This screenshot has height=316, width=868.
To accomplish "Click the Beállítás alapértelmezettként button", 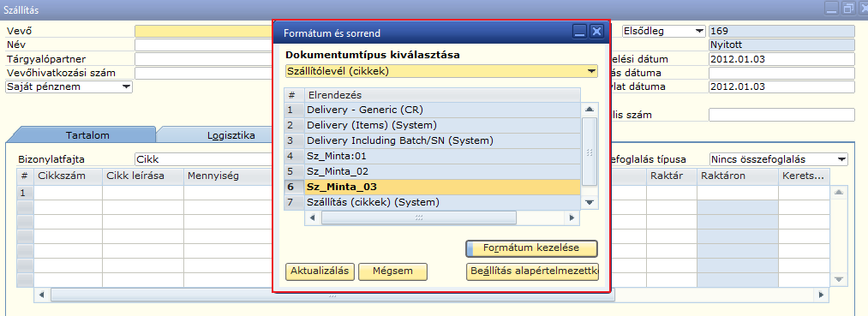I will (532, 271).
